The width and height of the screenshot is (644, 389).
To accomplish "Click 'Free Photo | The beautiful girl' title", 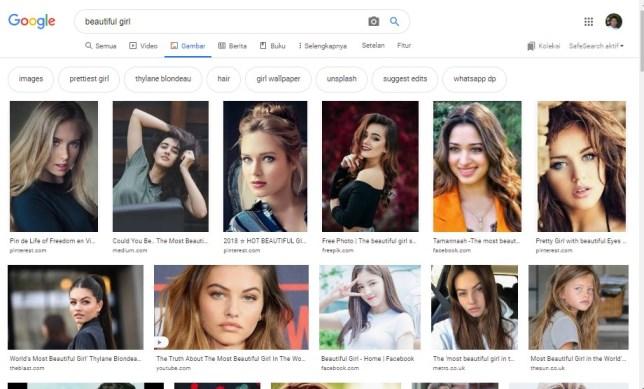I will click(x=369, y=241).
